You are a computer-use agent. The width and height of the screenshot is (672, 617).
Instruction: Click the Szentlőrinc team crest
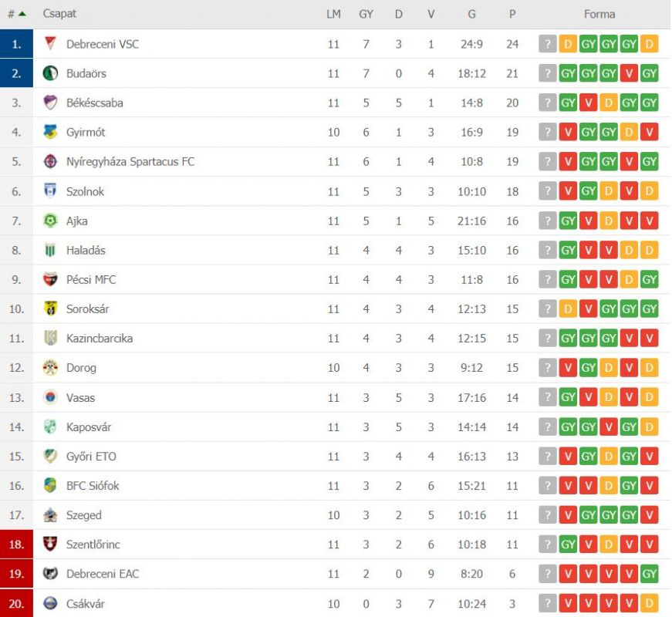50,545
